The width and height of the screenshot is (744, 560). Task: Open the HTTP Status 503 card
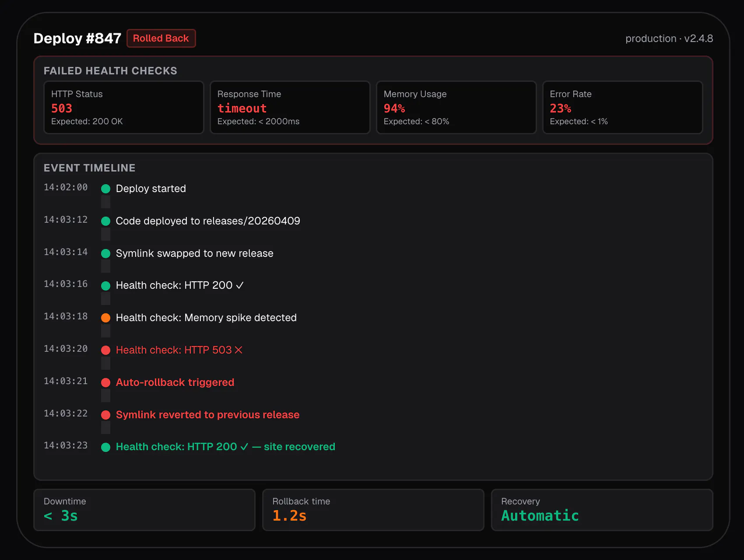point(124,107)
